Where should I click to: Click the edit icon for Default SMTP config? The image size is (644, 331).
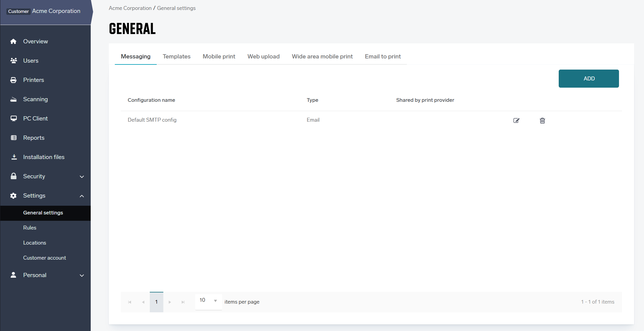(516, 120)
